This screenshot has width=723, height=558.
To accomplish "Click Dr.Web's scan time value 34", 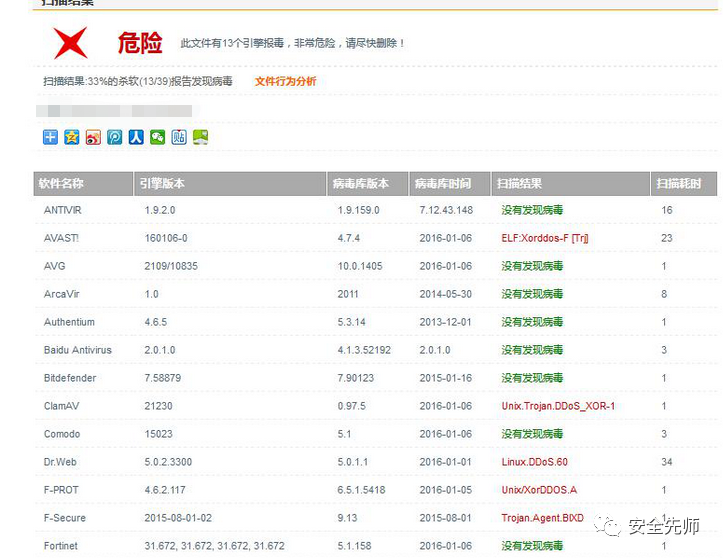I will [x=667, y=462].
